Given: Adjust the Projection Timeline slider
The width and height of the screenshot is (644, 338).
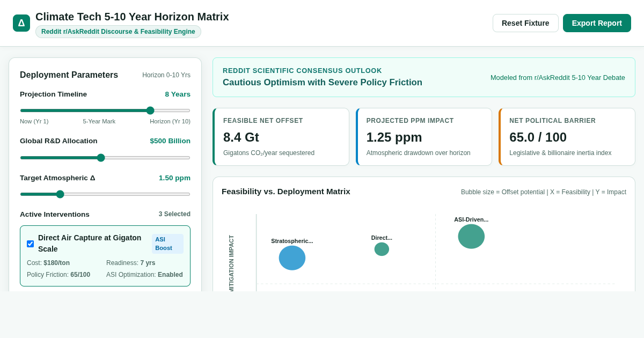Looking at the screenshot, I should [105, 111].
